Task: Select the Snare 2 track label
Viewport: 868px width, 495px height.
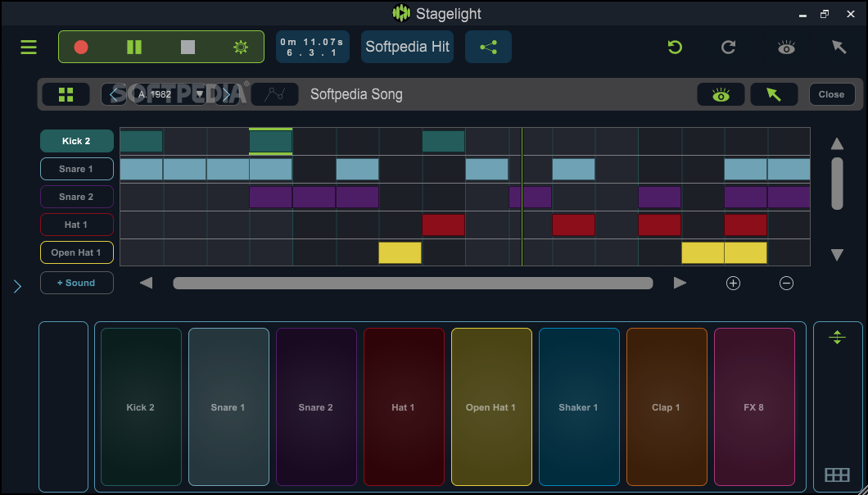Action: (x=76, y=197)
